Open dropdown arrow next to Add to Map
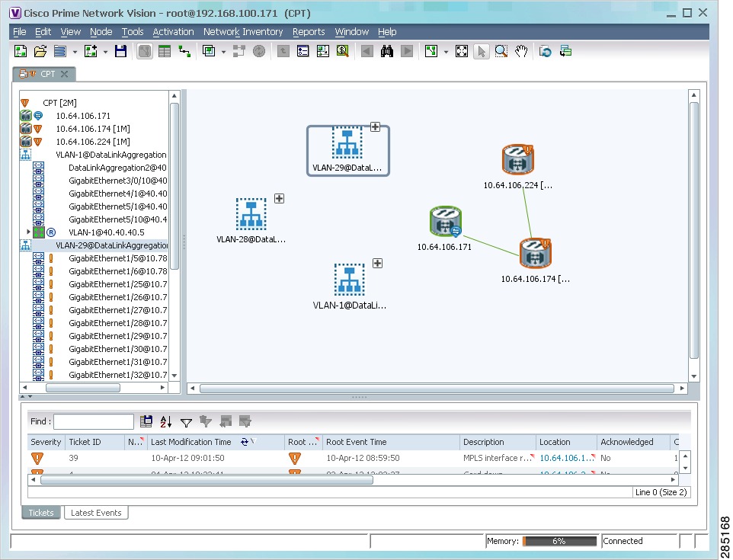Viewport: 733px width, 560px height. [x=105, y=52]
